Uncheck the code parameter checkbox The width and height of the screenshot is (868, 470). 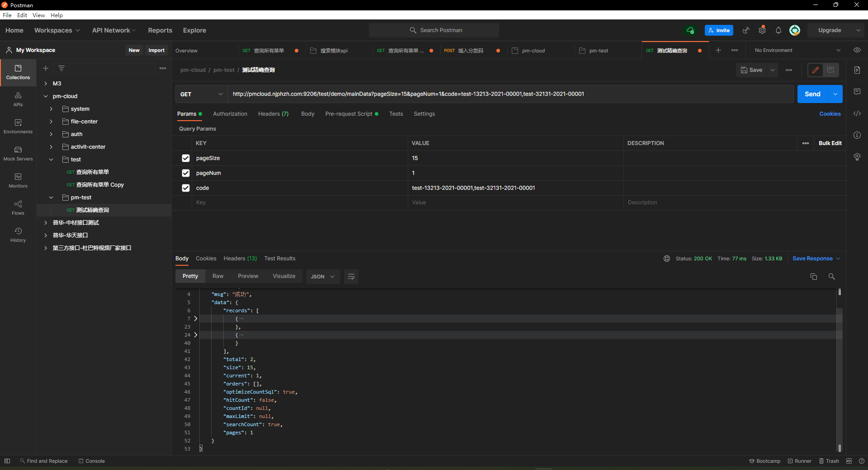pyautogui.click(x=186, y=188)
